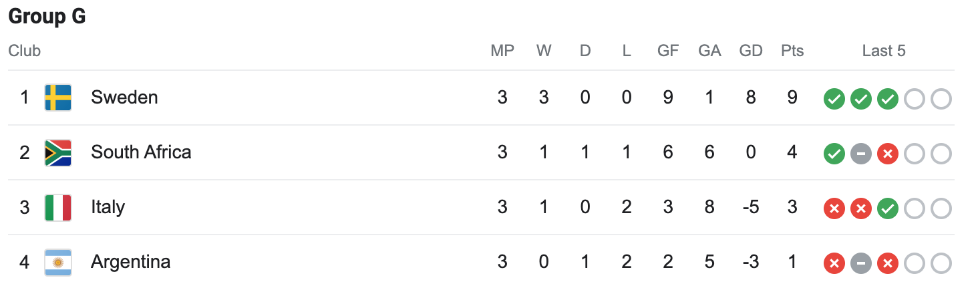The width and height of the screenshot is (980, 296).
Task: Click Italy's first red loss icon
Action: 834,209
